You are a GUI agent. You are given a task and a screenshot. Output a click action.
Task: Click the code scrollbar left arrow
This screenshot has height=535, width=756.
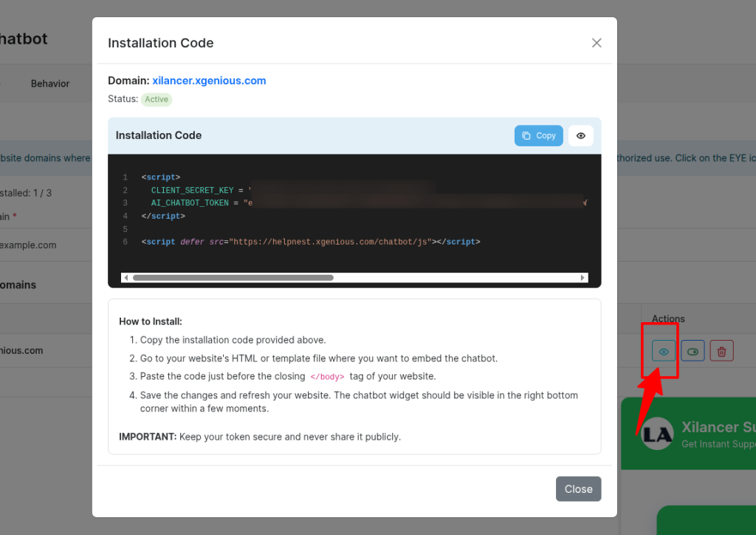tap(126, 278)
